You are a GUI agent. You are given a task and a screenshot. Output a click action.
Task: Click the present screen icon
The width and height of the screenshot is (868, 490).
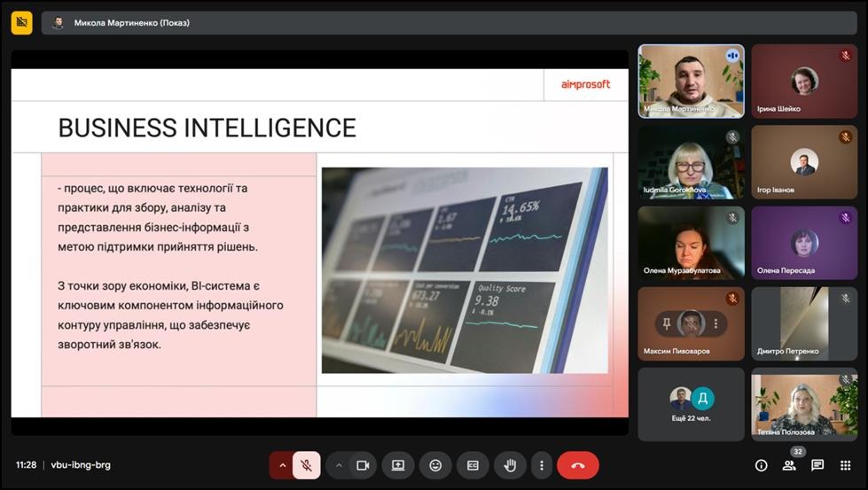[x=398, y=465]
